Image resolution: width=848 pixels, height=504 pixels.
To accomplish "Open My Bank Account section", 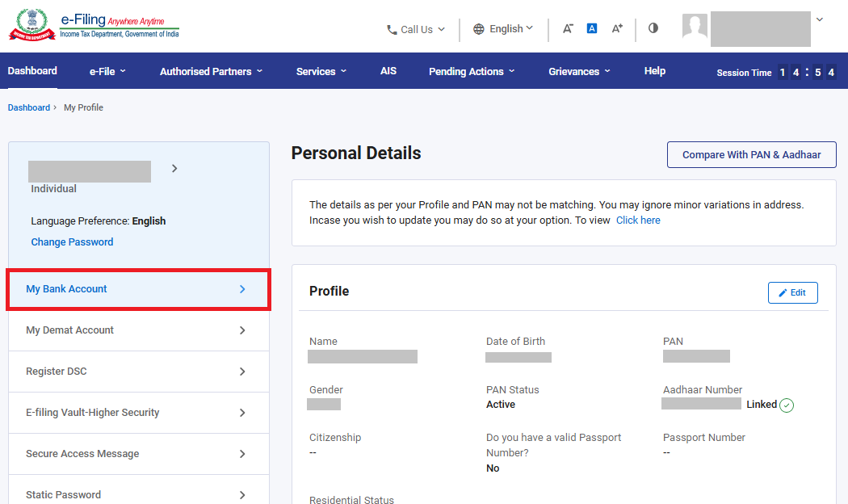I will 137,289.
